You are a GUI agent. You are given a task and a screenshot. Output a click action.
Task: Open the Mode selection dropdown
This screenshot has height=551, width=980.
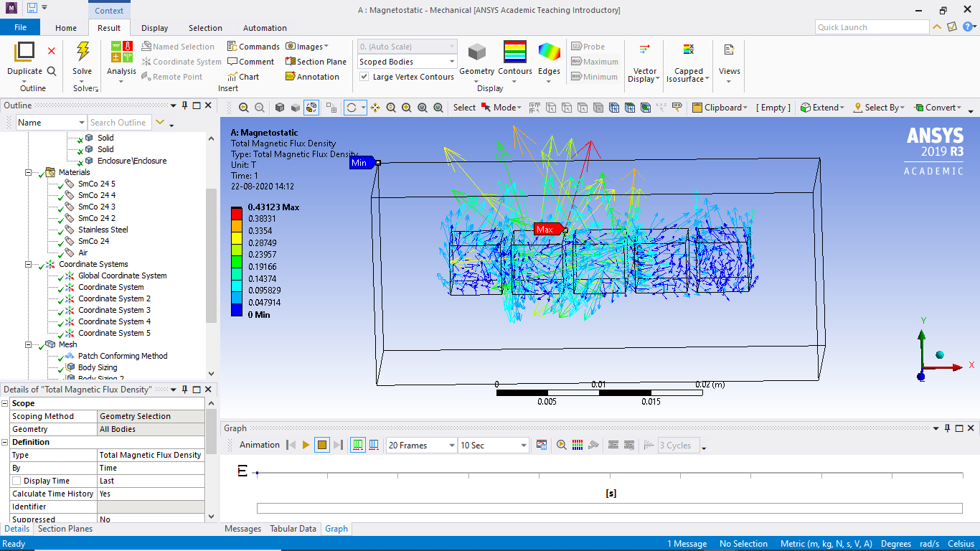(x=503, y=108)
